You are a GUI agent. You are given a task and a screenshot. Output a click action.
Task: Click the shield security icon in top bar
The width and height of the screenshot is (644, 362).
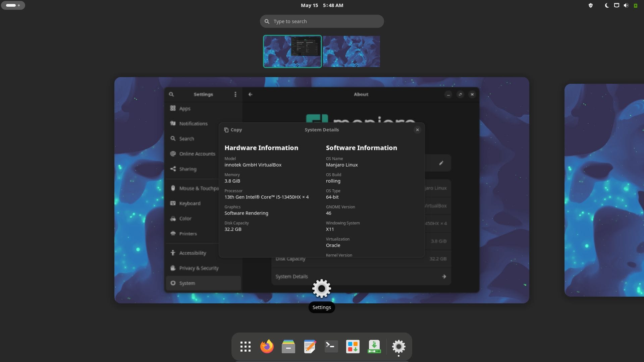pyautogui.click(x=591, y=5)
